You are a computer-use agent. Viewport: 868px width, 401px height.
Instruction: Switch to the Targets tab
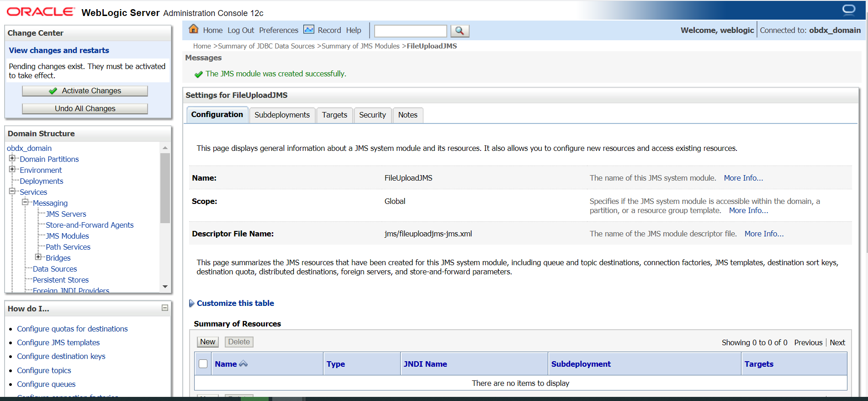coord(334,115)
